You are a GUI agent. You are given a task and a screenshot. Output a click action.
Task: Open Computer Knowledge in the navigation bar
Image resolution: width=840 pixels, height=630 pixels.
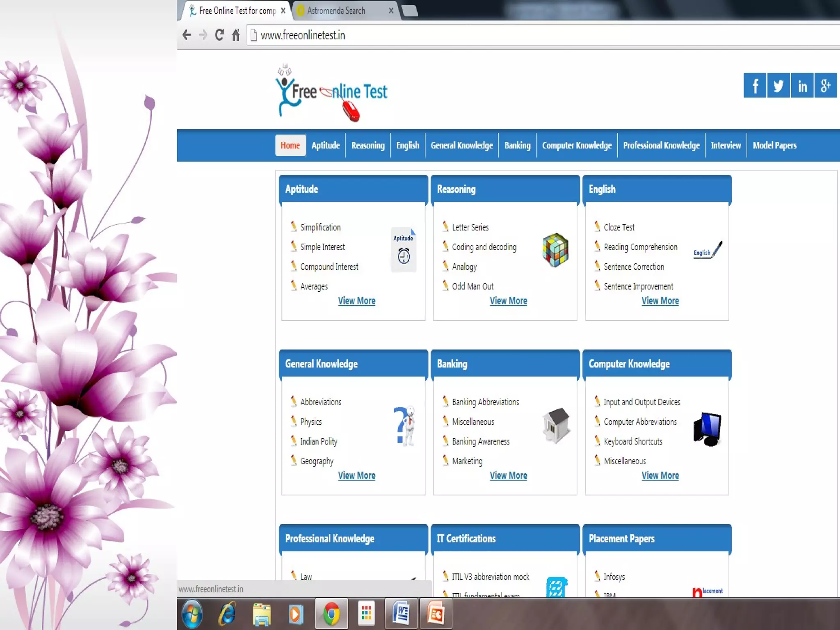[577, 145]
